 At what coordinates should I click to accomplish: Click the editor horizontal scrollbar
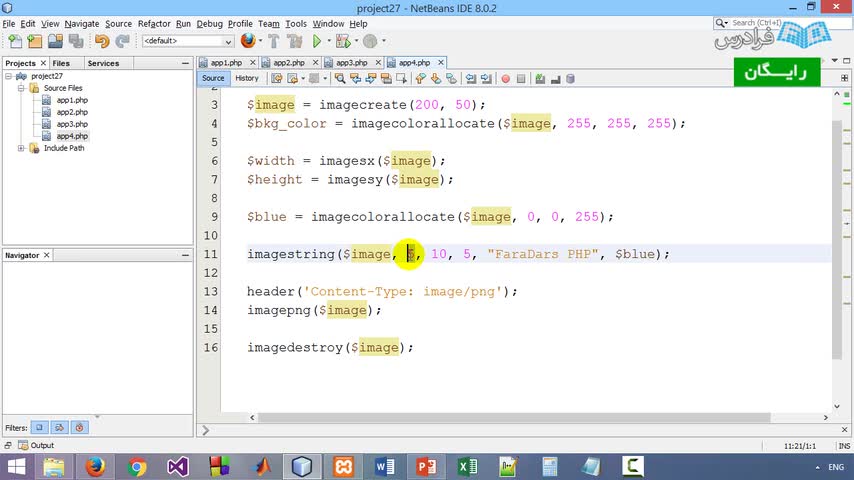pyautogui.click(x=514, y=417)
